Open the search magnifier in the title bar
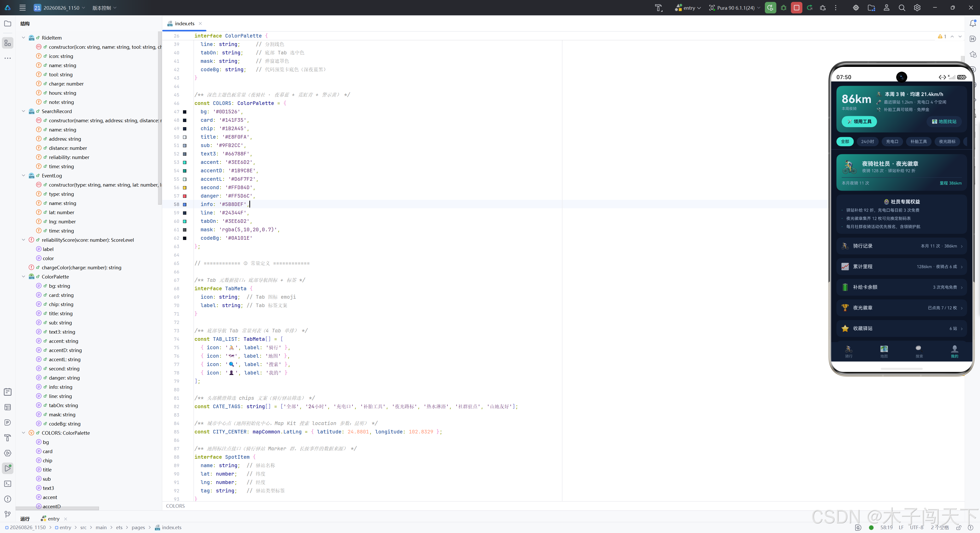Image resolution: width=980 pixels, height=533 pixels. (x=902, y=8)
